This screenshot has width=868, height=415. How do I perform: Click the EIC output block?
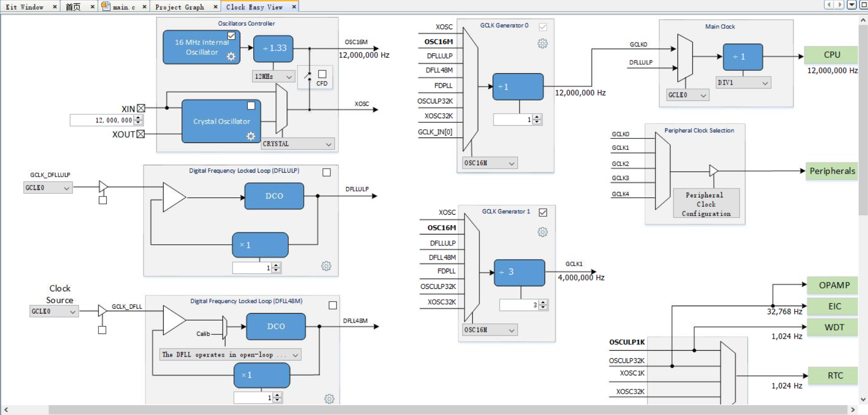[x=833, y=306]
